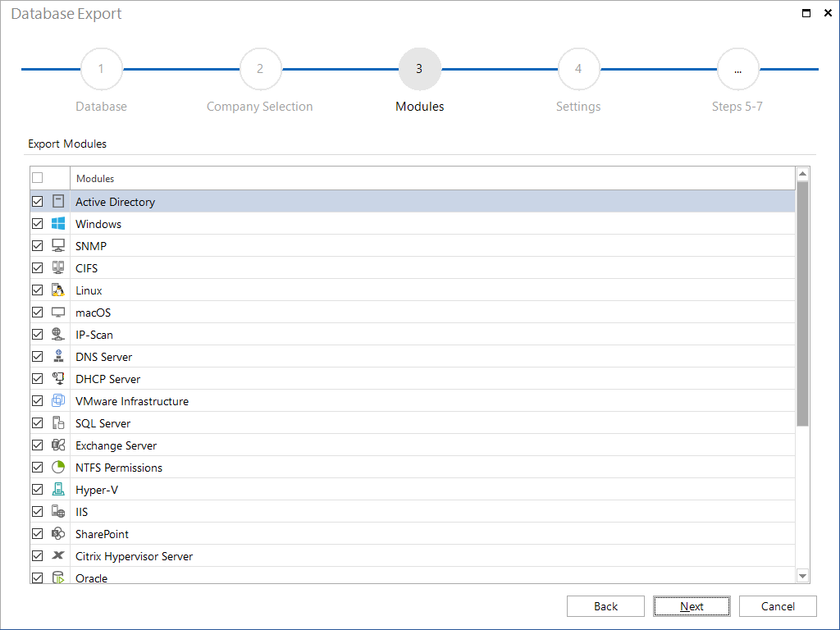Screen dimensions: 840x630
Task: Select the SharePoint row text
Action: (102, 534)
